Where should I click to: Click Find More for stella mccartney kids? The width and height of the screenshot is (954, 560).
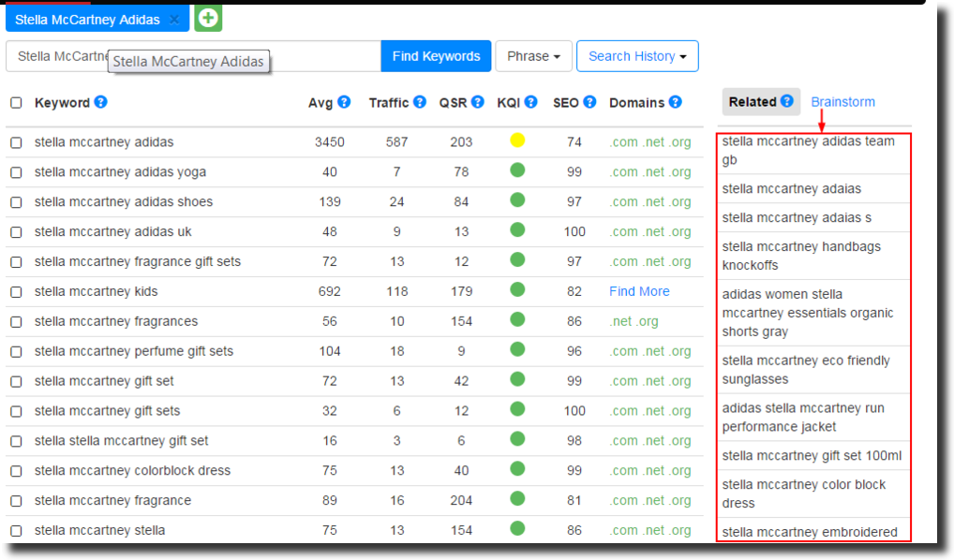(x=638, y=291)
